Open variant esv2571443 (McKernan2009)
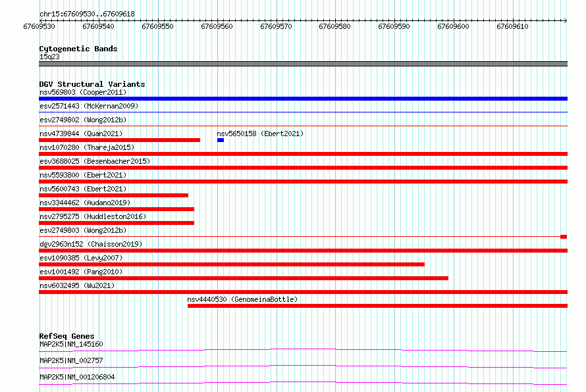This screenshot has height=392, width=586. [x=89, y=106]
